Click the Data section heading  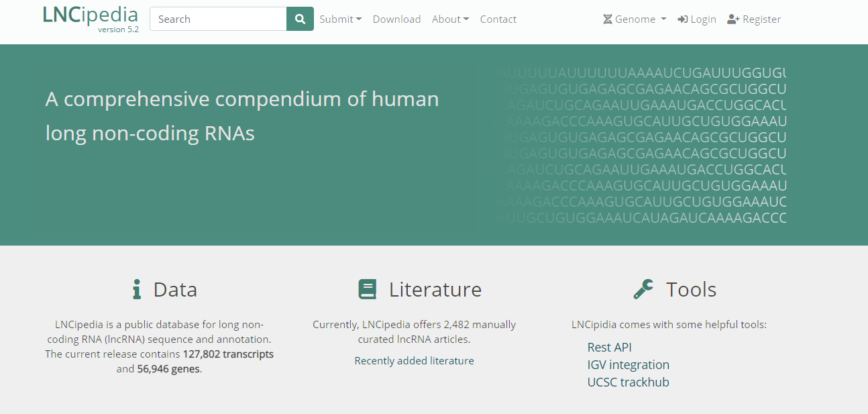pyautogui.click(x=175, y=289)
